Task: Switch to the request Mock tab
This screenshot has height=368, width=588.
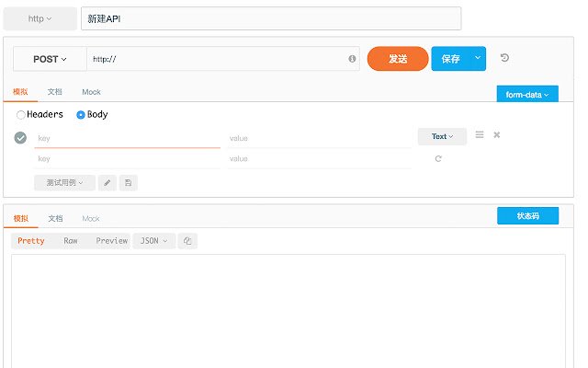Action: (91, 92)
